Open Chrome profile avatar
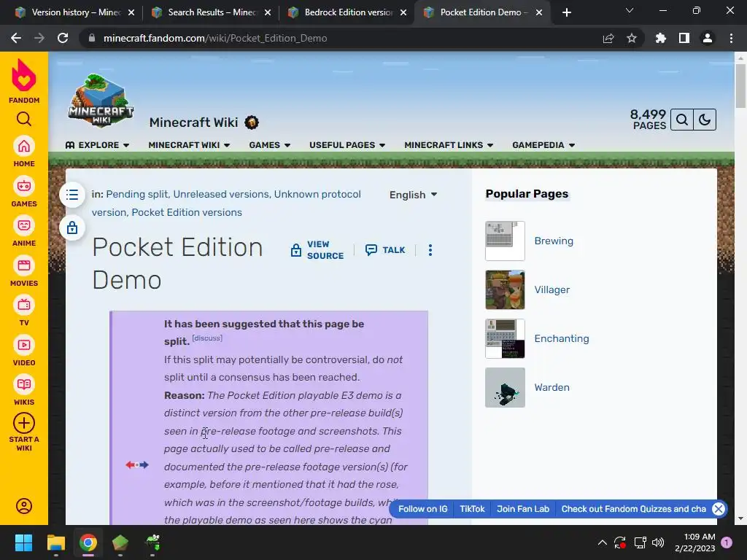 pyautogui.click(x=708, y=38)
